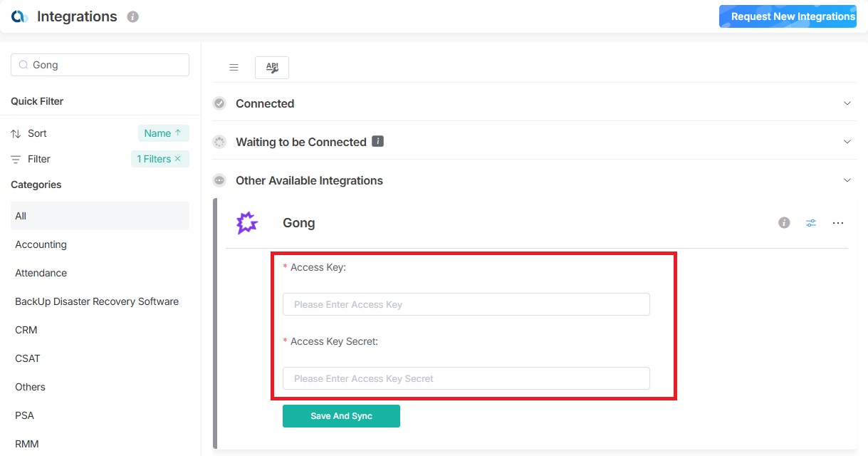Image resolution: width=868 pixels, height=456 pixels.
Task: Toggle Name sort order ascending
Action: pos(163,133)
